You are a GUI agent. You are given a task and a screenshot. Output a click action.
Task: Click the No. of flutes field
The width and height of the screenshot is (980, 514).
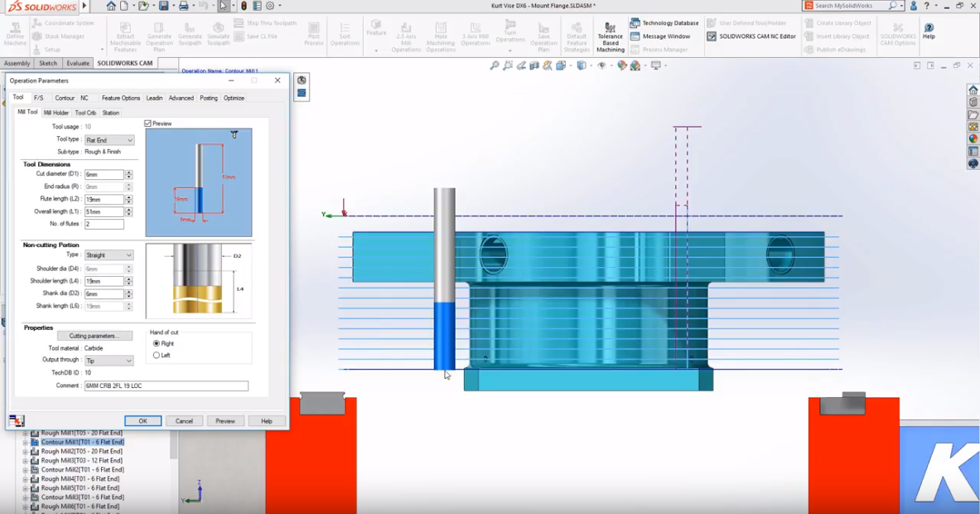coord(104,224)
